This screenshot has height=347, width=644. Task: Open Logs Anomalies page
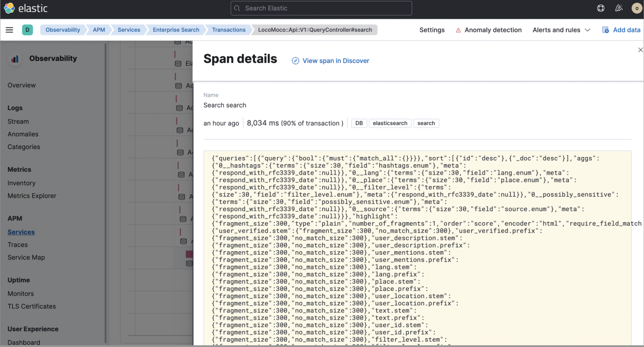(23, 134)
